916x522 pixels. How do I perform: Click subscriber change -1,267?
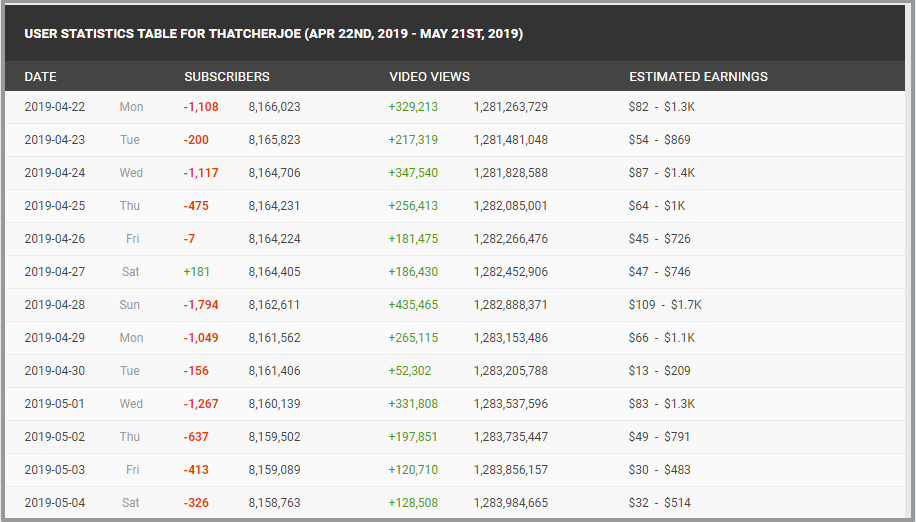tap(201, 403)
